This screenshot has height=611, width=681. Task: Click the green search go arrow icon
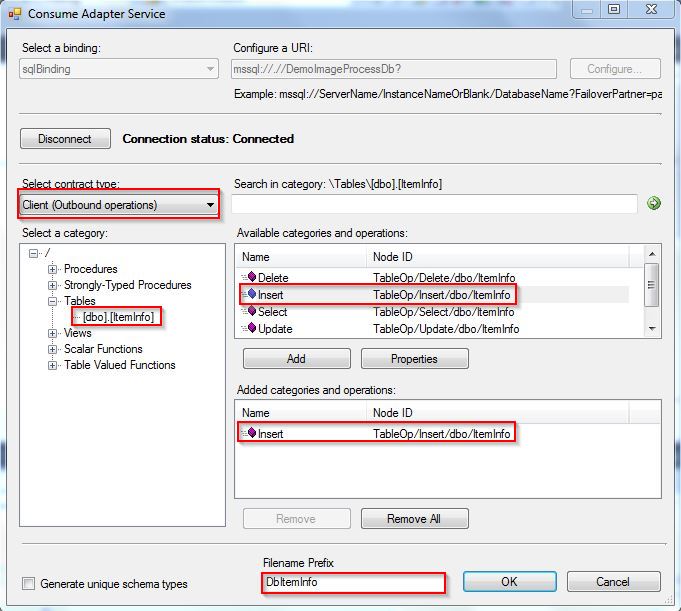tap(654, 203)
